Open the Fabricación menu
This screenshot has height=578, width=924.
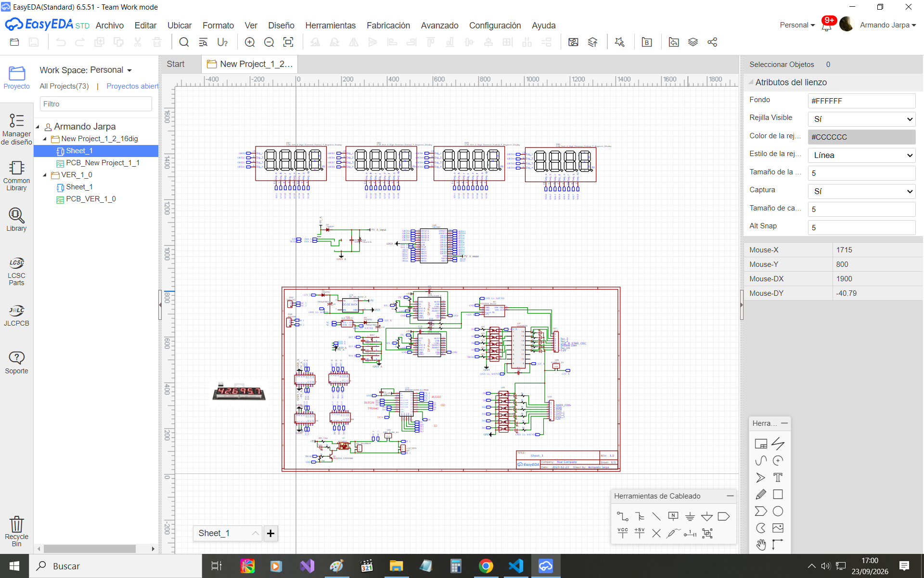[x=388, y=26]
